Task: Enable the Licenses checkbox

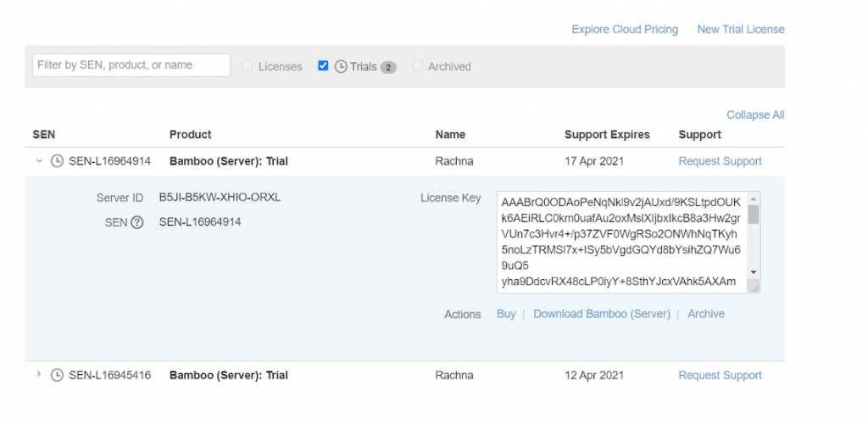Action: click(x=248, y=66)
